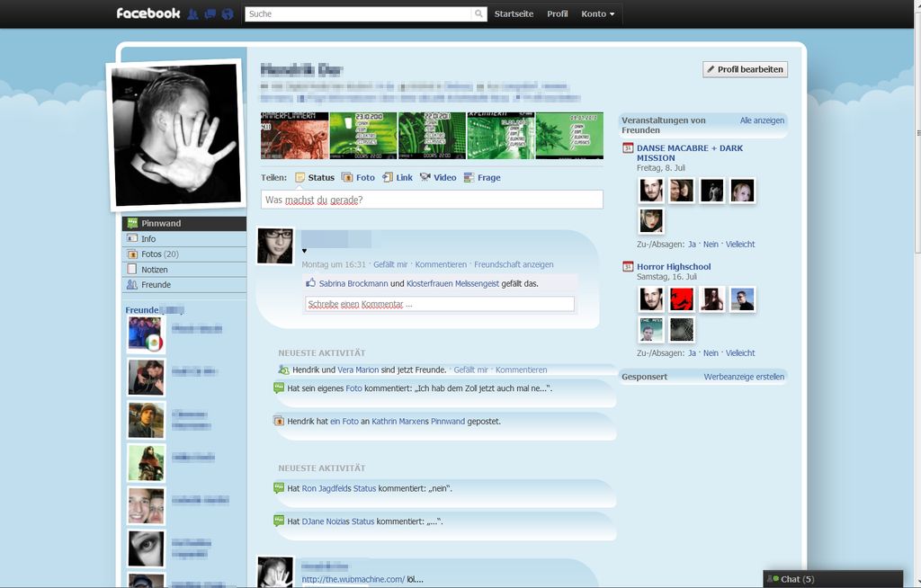Answer Ja for DANSE MACABRE event
The width and height of the screenshot is (921, 588).
pos(692,244)
